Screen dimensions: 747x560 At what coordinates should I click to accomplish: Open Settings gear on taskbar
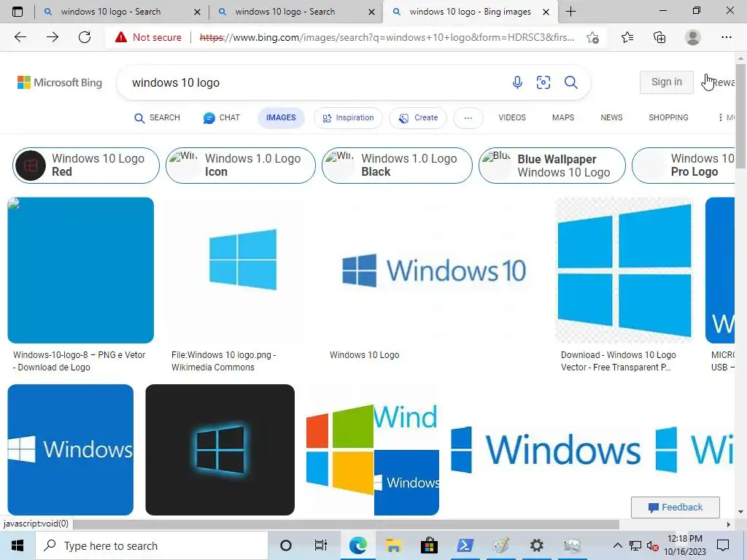coord(536,545)
